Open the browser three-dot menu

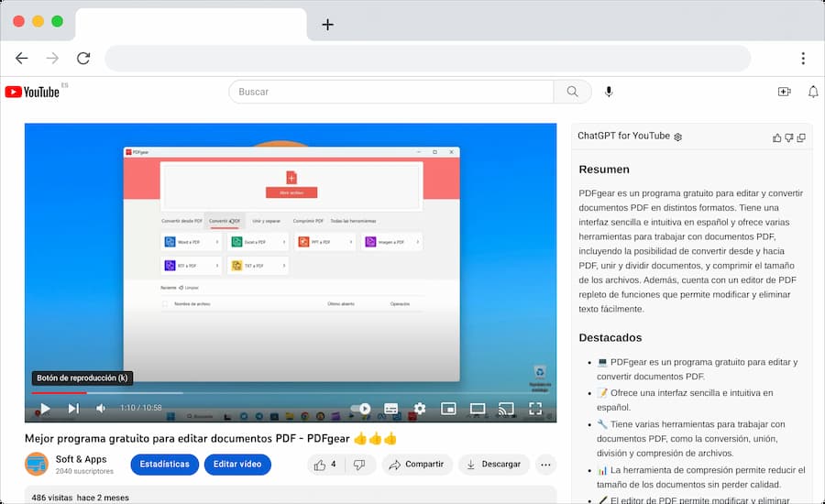tap(803, 58)
